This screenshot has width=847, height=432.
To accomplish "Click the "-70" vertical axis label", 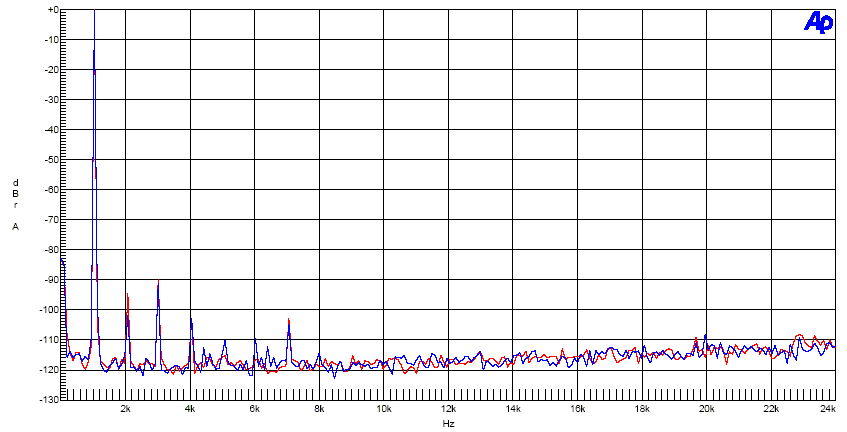I will click(x=52, y=220).
